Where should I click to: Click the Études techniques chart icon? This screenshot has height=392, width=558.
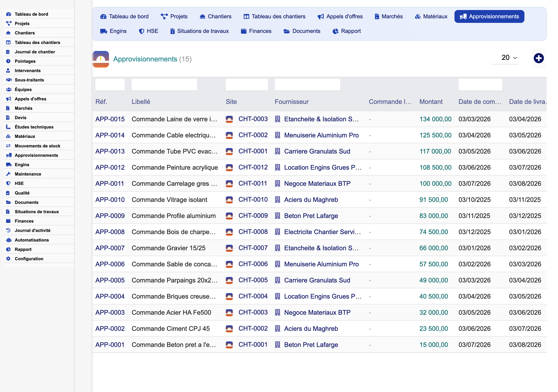8,127
